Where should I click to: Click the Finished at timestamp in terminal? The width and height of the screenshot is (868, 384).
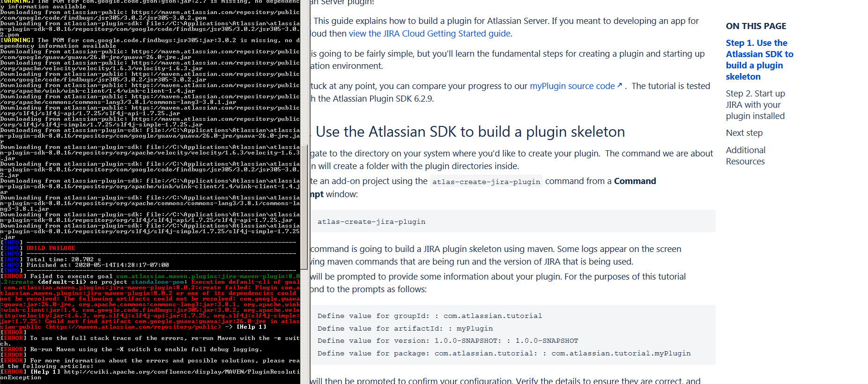point(97,265)
